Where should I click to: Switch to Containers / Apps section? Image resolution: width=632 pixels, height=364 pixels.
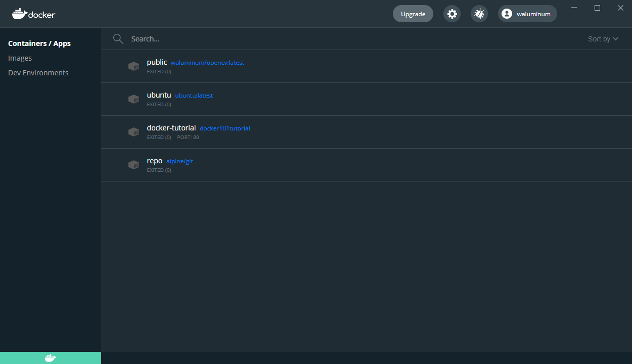tap(39, 43)
